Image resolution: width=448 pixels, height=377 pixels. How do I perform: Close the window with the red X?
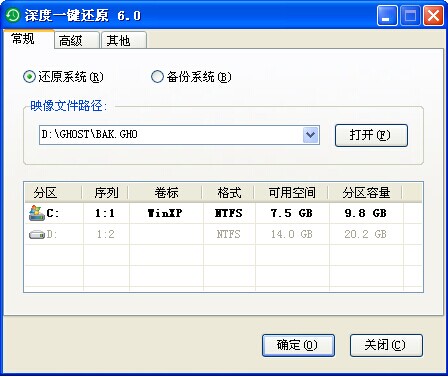coord(433,15)
